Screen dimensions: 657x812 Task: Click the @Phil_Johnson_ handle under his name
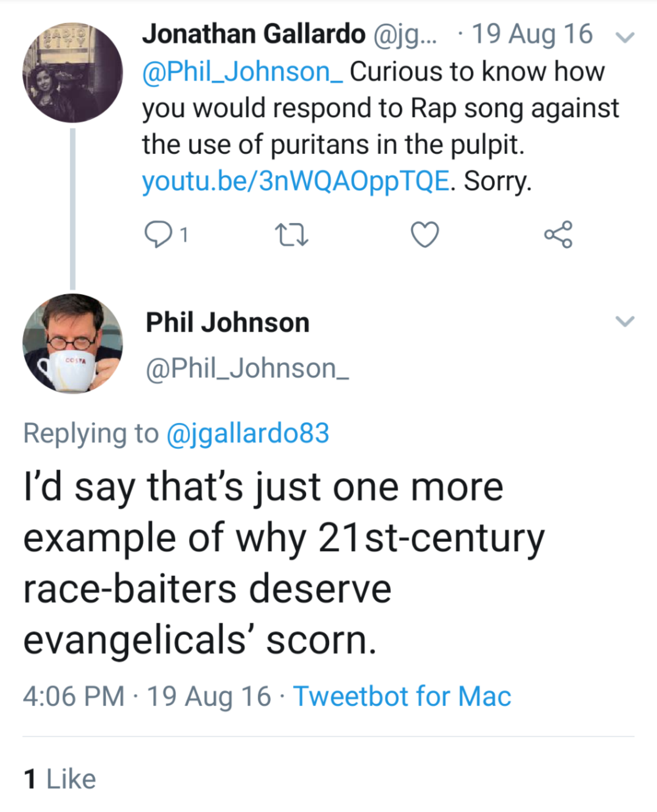pyautogui.click(x=248, y=369)
